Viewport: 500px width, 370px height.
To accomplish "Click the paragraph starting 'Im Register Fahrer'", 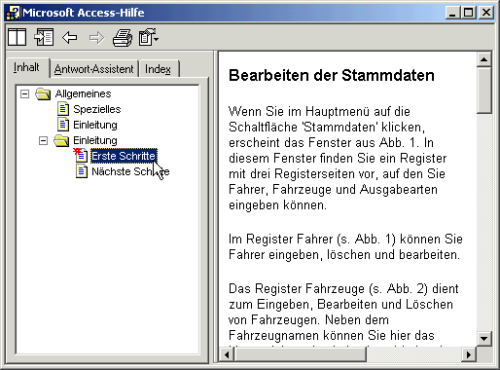I will [x=345, y=247].
